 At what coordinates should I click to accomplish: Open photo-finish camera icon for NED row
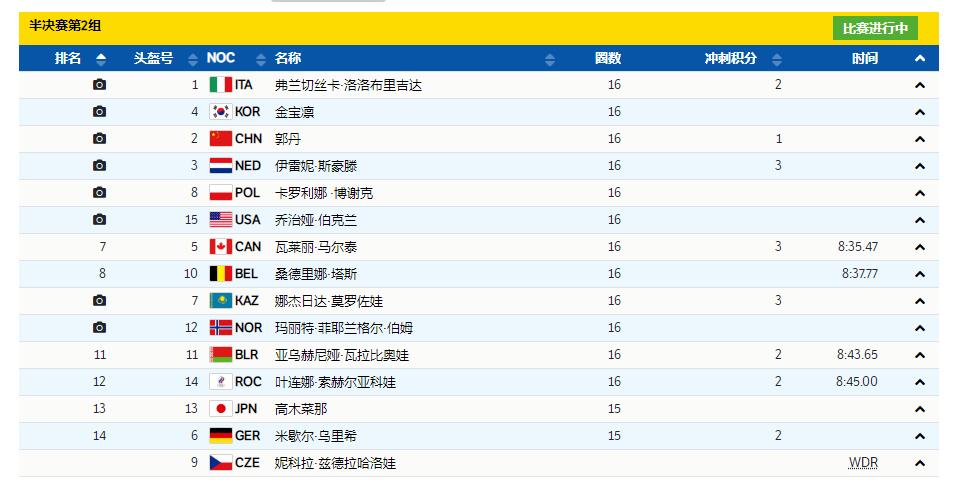coord(99,165)
